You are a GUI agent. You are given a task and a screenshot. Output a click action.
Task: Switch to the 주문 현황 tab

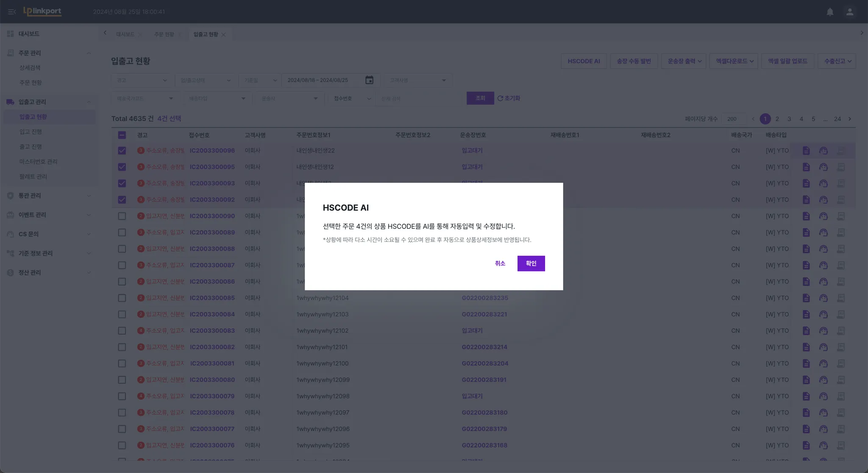164,34
